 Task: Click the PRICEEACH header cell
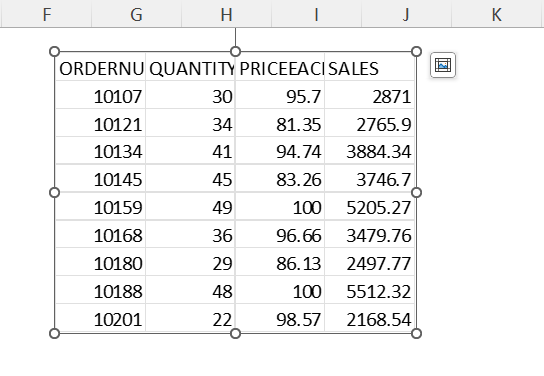[280, 68]
